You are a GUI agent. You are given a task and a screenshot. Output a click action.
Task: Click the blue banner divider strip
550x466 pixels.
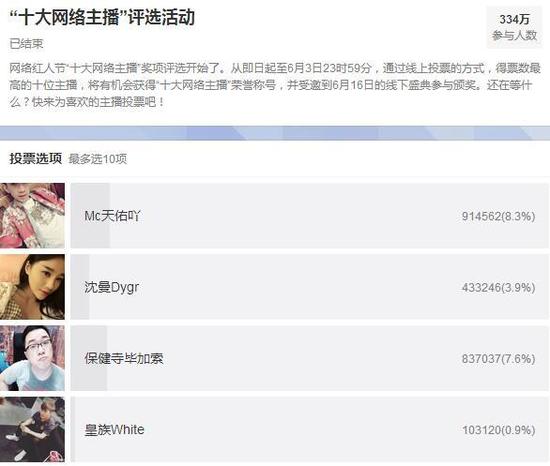(275, 133)
